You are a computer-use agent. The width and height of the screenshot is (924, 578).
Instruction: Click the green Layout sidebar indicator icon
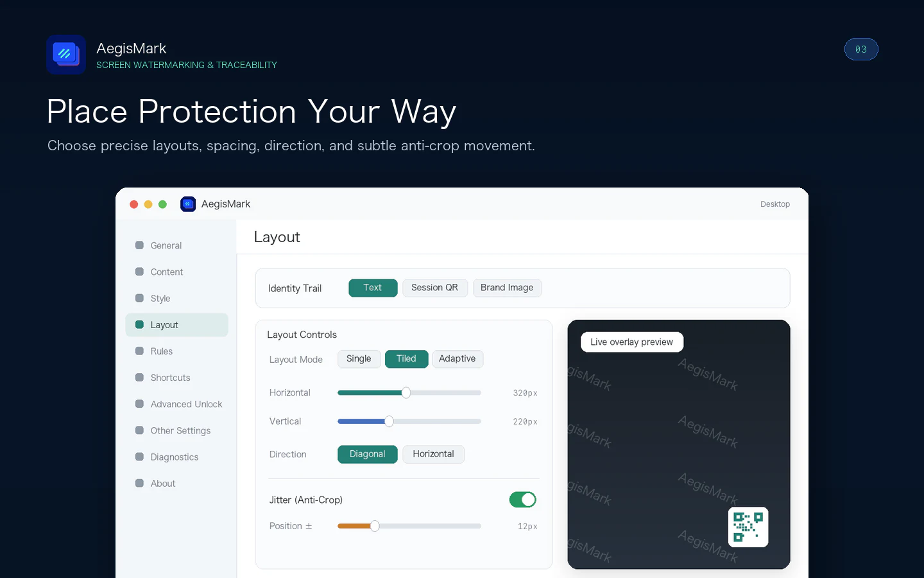(x=139, y=324)
